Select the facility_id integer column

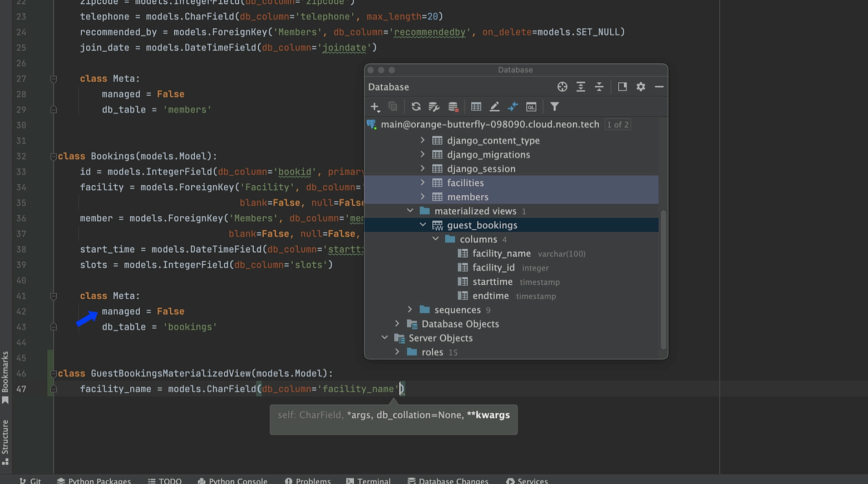[x=511, y=268]
